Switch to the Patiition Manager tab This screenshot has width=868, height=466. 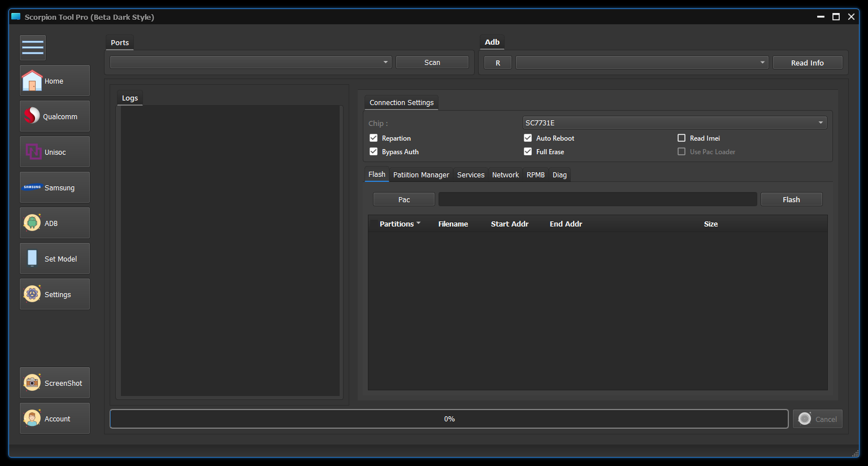tap(421, 175)
